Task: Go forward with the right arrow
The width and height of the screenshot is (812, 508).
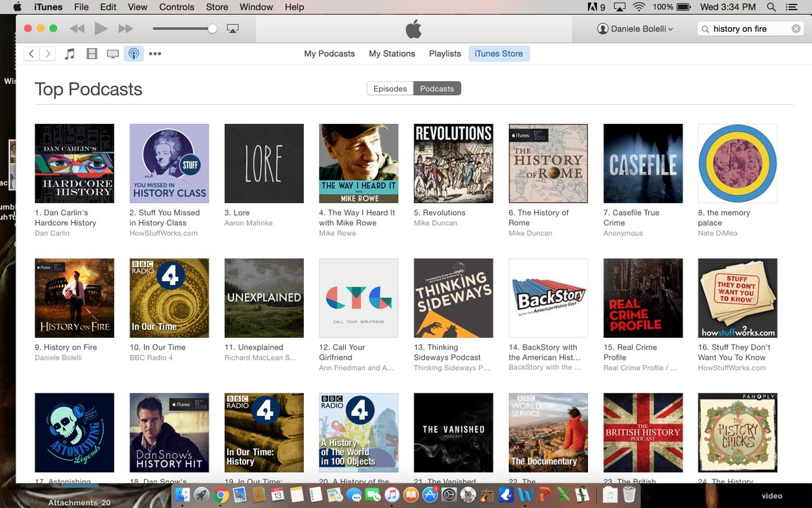Action: 47,54
